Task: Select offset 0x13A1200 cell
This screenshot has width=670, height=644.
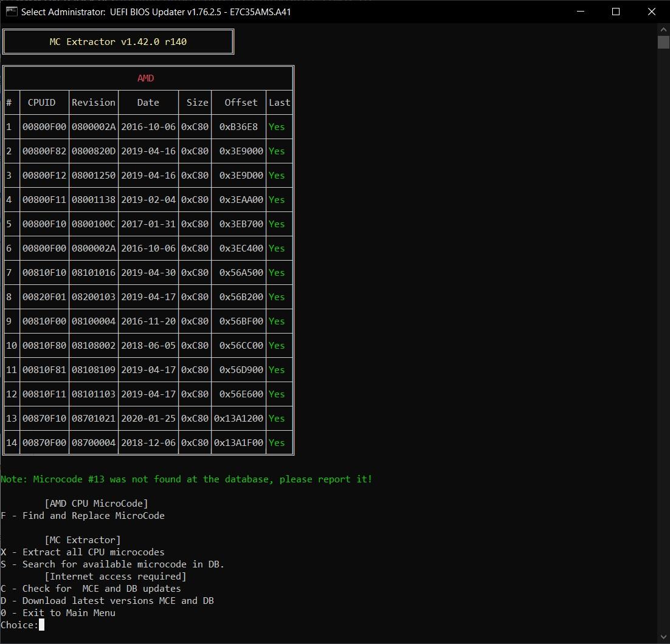Action: [238, 419]
